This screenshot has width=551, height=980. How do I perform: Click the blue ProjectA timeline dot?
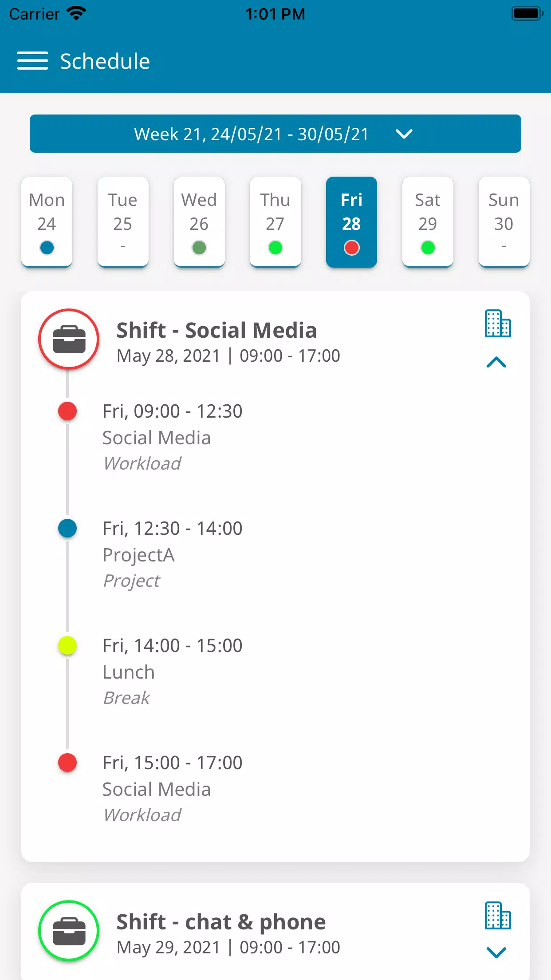click(67, 528)
